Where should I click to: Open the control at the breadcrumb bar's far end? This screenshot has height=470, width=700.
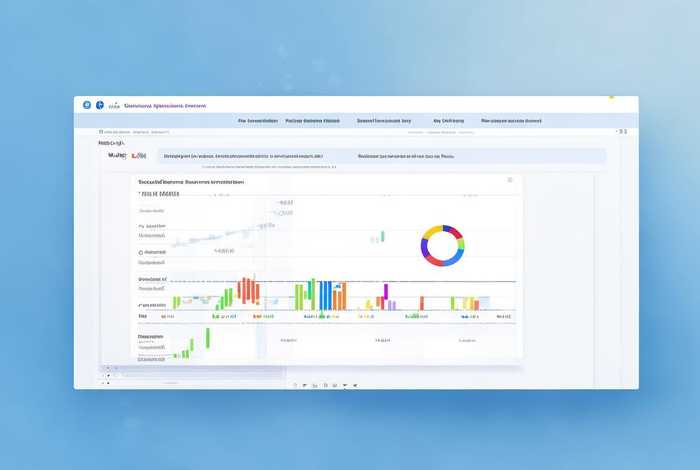pyautogui.click(x=622, y=131)
